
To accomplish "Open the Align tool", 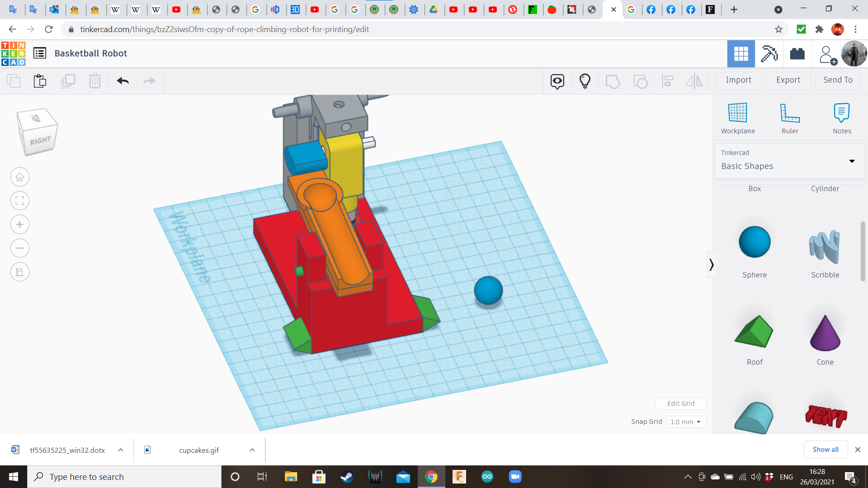I will click(668, 81).
